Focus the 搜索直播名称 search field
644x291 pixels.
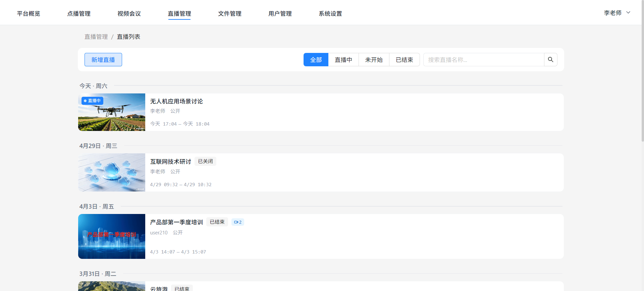pos(484,60)
